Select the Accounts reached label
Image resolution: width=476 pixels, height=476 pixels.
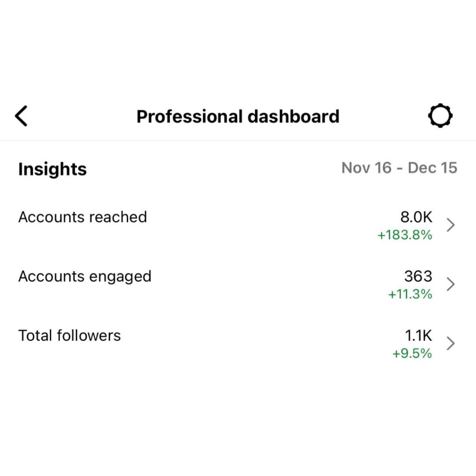pos(82,217)
